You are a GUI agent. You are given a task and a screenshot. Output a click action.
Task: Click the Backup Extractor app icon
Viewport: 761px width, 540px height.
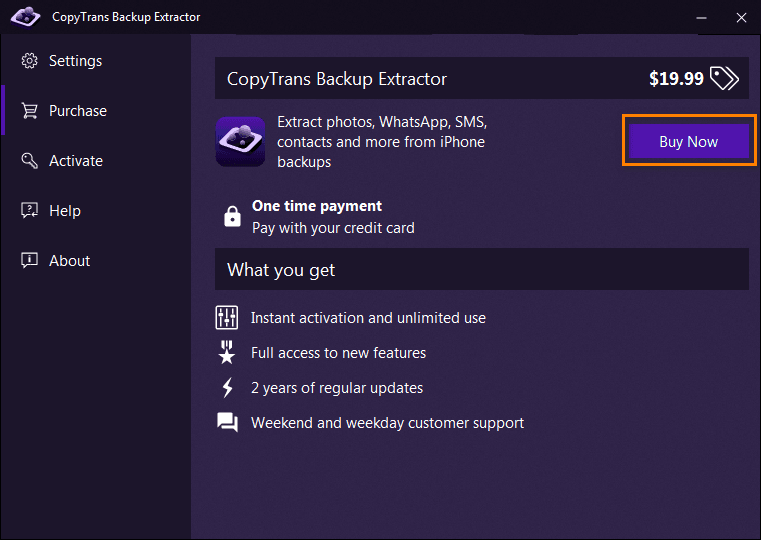(241, 142)
